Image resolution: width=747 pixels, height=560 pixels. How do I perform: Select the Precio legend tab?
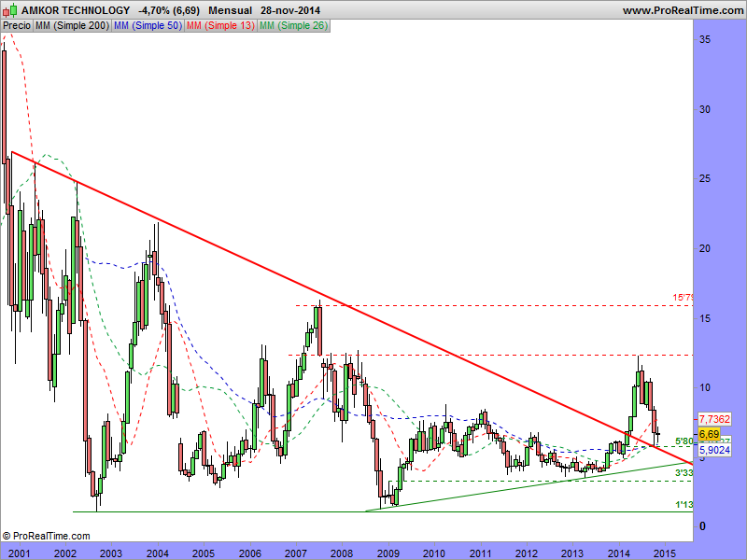[x=17, y=26]
